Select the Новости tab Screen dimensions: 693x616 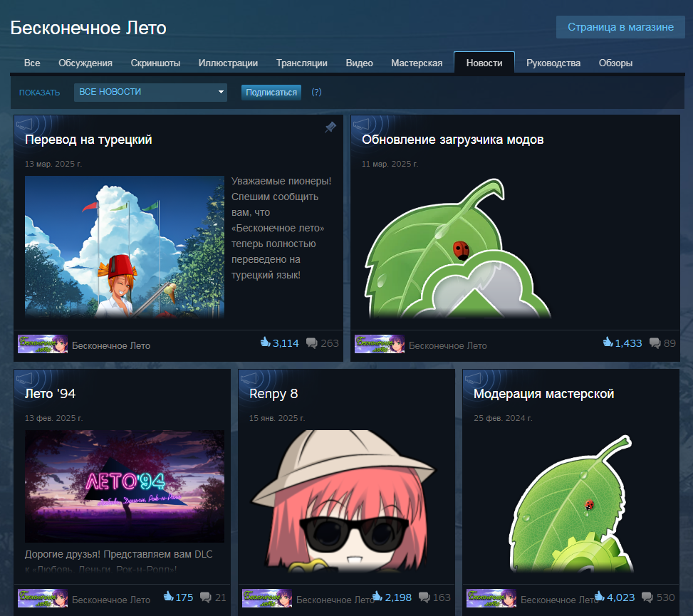(484, 63)
